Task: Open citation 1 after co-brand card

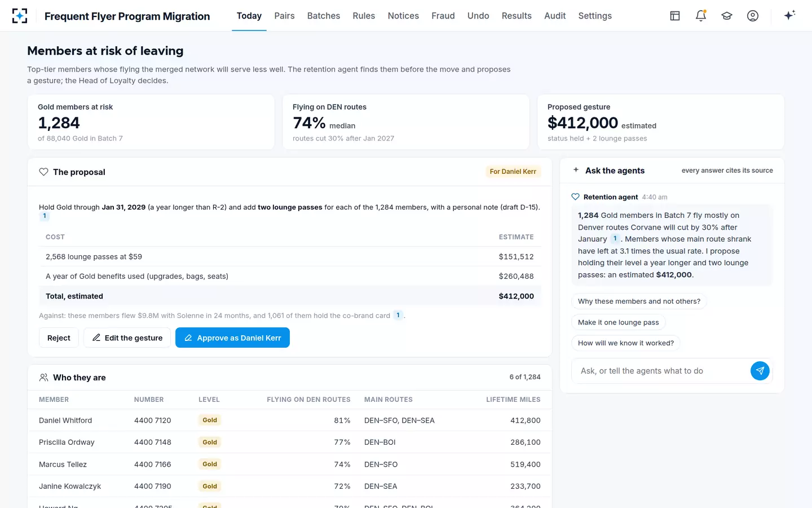Action: 398,316
